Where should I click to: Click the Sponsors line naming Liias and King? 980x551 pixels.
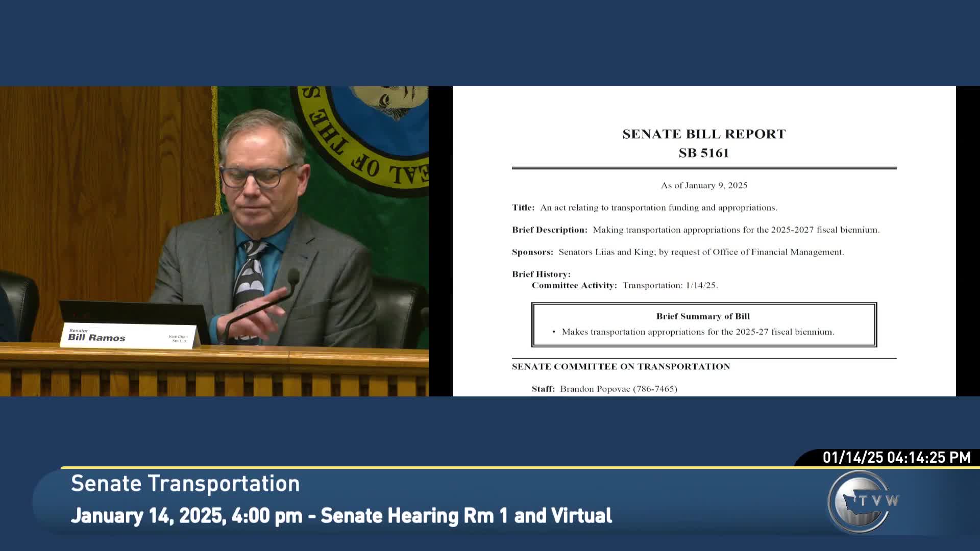678,252
